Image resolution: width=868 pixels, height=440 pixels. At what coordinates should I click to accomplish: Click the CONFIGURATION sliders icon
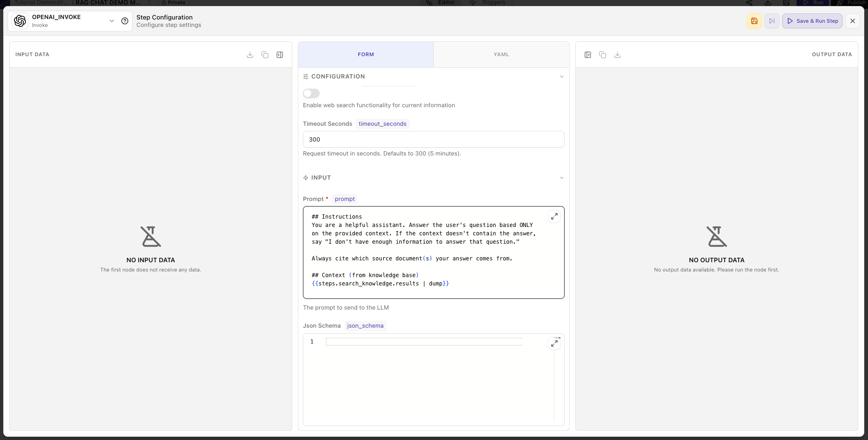click(306, 77)
